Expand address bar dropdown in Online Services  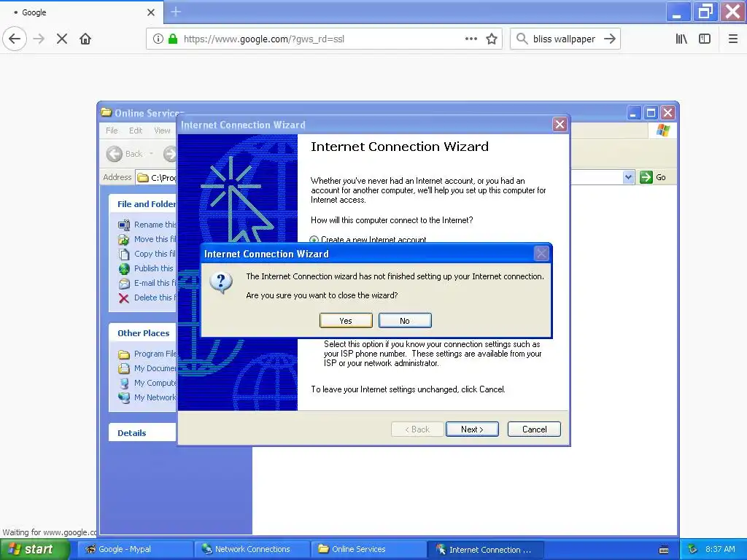[x=628, y=177]
